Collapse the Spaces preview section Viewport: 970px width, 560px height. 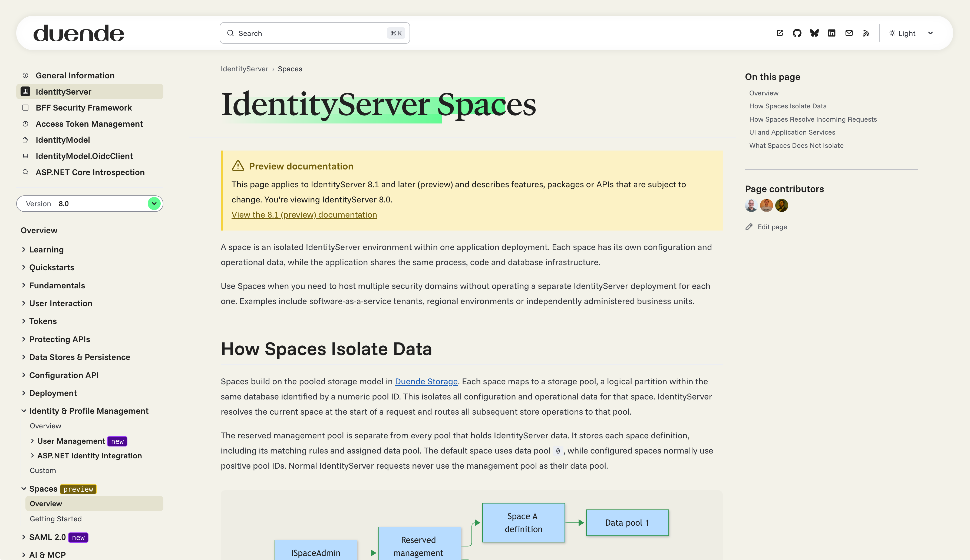[24, 488]
